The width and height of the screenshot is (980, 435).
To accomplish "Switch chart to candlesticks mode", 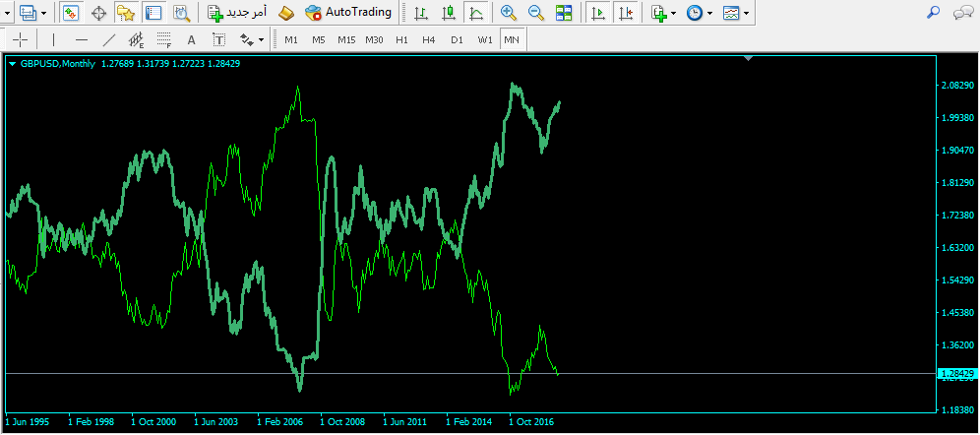I will 449,13.
